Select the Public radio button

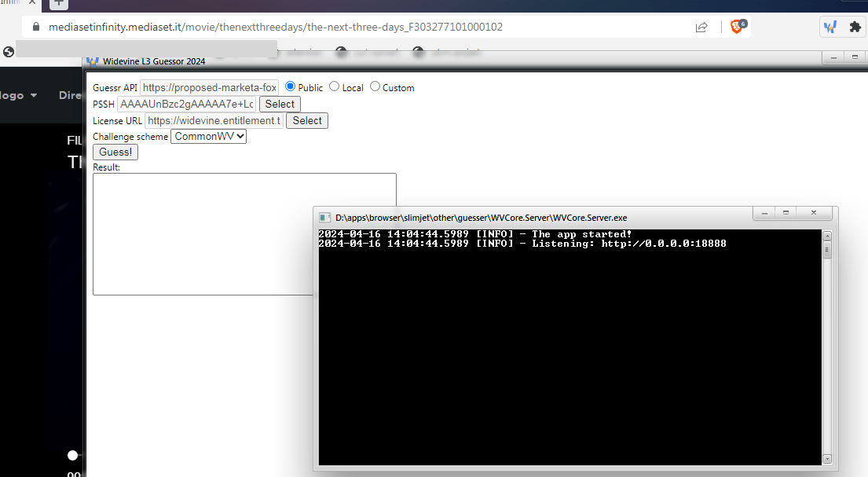290,86
